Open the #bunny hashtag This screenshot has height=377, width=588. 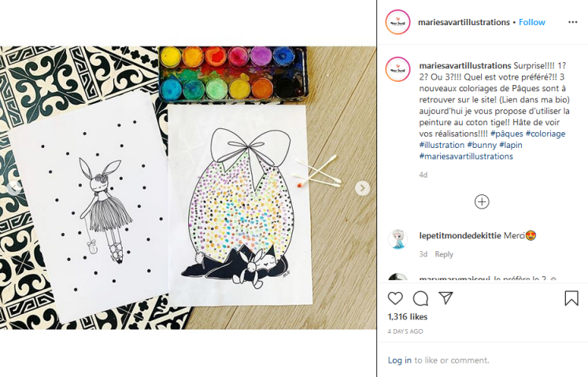tap(482, 145)
